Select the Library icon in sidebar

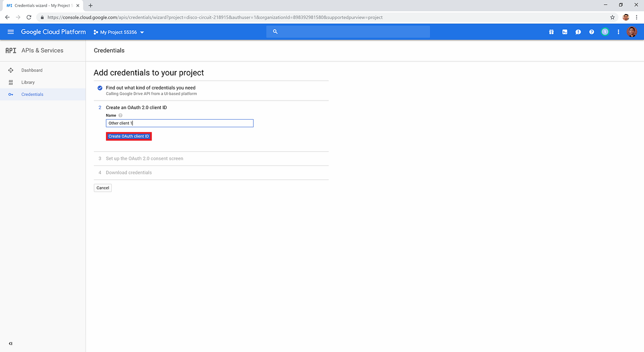pyautogui.click(x=11, y=82)
